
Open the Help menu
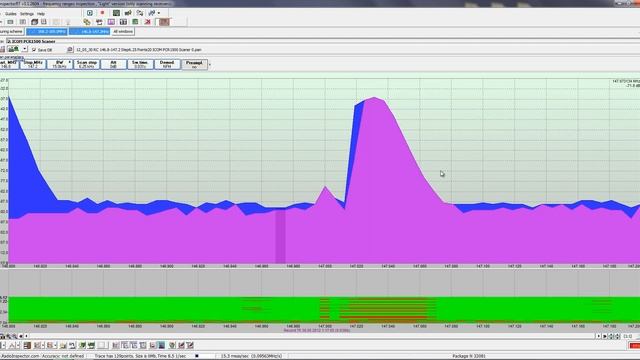click(x=41, y=13)
